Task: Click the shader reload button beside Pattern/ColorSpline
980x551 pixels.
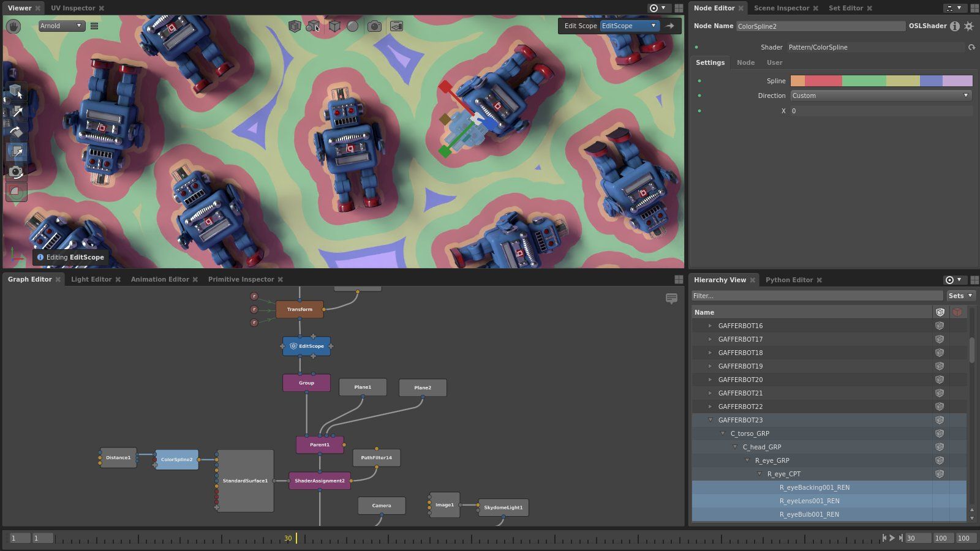Action: (x=972, y=47)
